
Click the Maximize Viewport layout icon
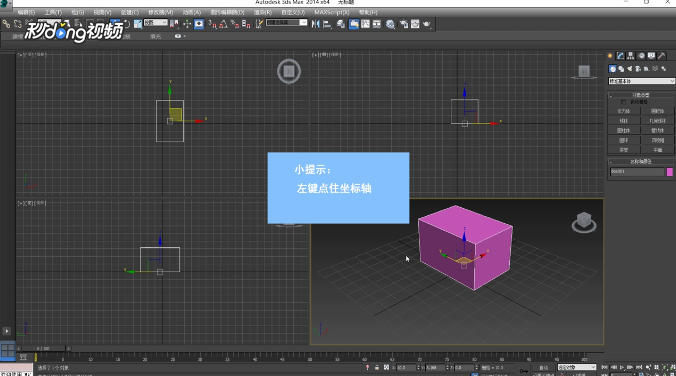(8, 350)
